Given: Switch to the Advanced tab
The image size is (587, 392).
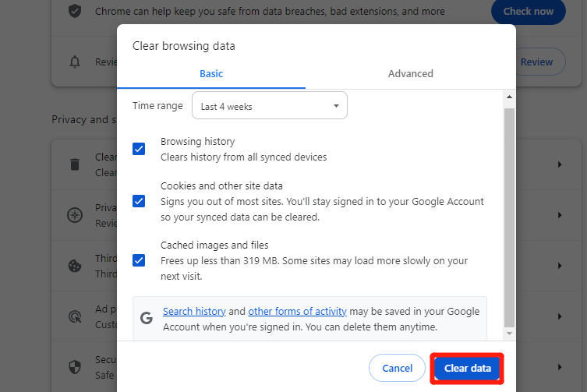Looking at the screenshot, I should [x=410, y=73].
